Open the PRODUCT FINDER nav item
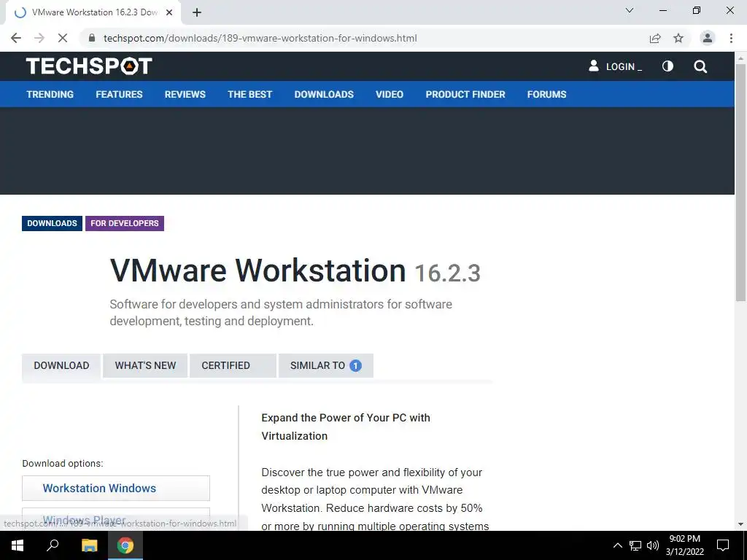This screenshot has height=560, width=747. 465,94
